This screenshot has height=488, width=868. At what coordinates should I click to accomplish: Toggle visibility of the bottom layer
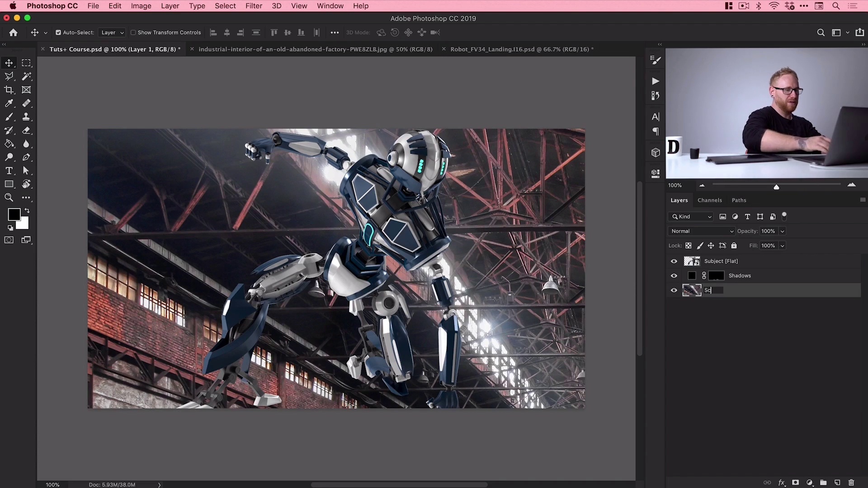coord(674,290)
